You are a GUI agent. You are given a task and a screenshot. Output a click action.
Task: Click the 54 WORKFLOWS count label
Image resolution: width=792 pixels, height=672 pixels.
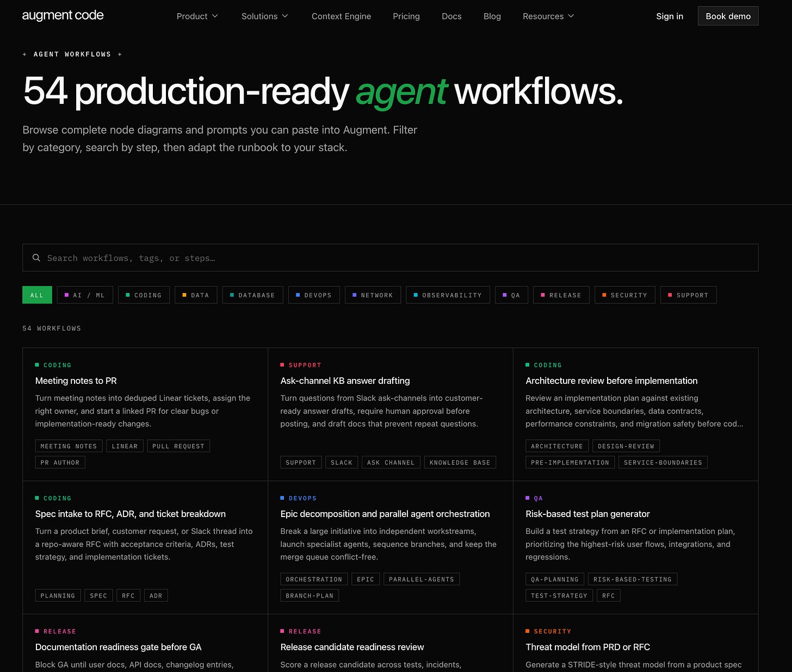pyautogui.click(x=52, y=328)
